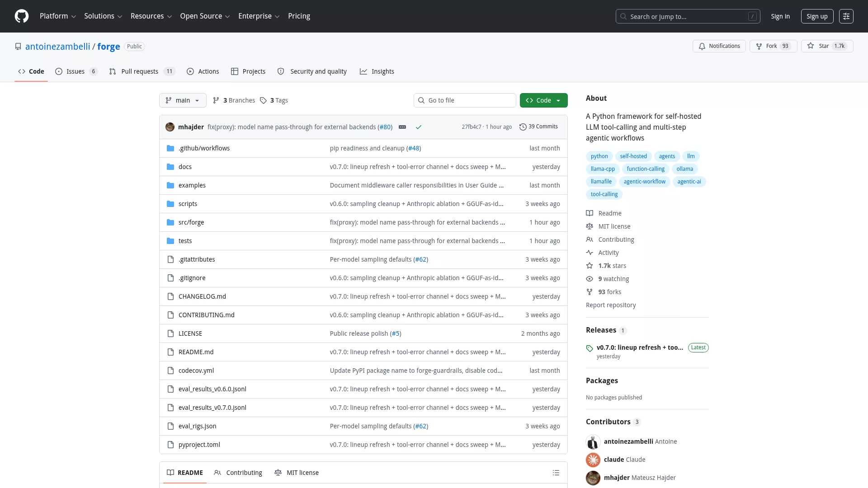The width and height of the screenshot is (868, 488).
Task: Click the agentic-workflow topic tag
Action: click(644, 182)
